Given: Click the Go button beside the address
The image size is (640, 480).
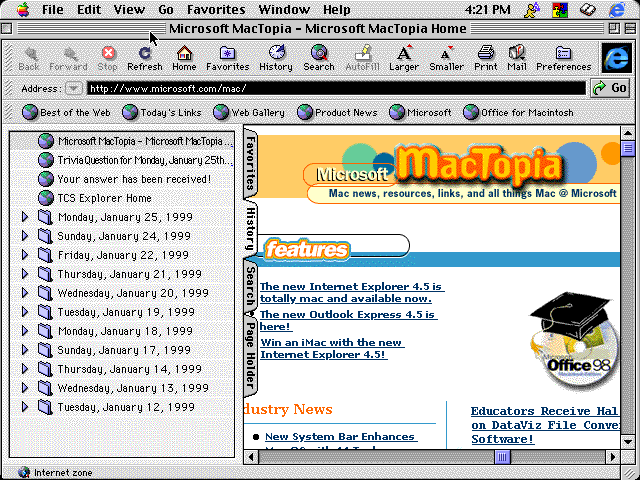Looking at the screenshot, I should point(610,88).
